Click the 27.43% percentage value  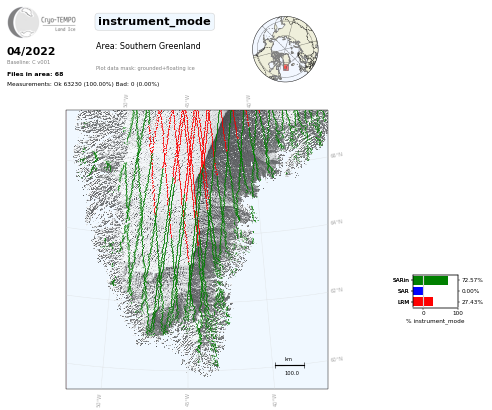(472, 302)
